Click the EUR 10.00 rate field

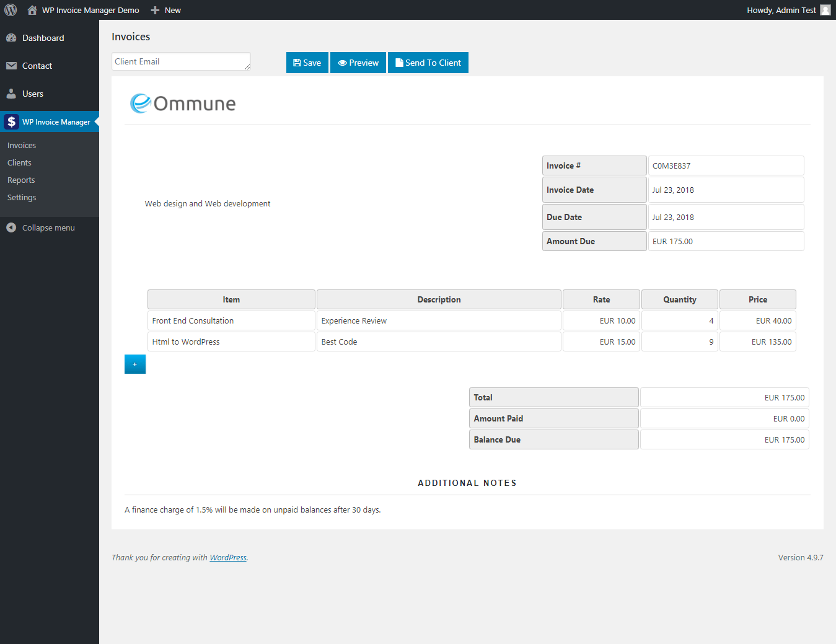tap(601, 320)
